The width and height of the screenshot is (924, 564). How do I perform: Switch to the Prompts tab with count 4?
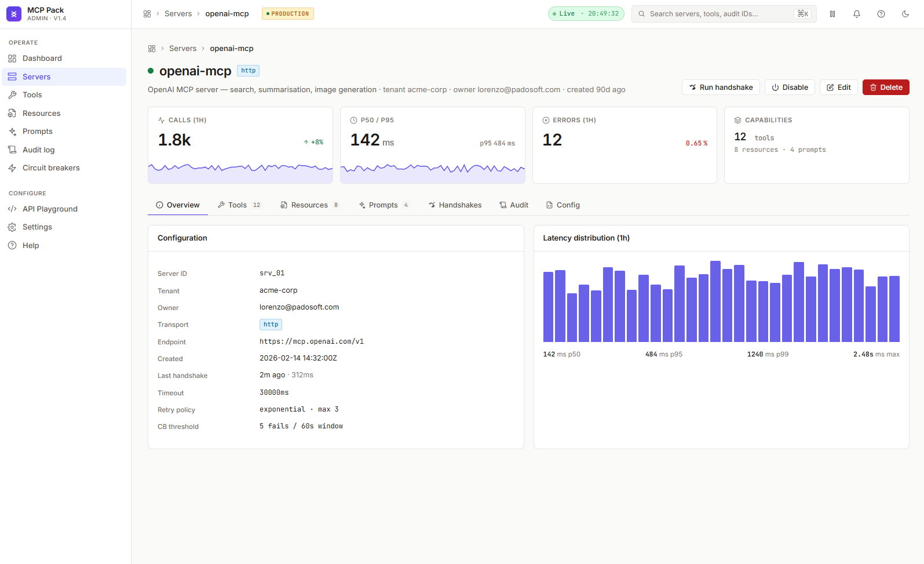(x=384, y=205)
